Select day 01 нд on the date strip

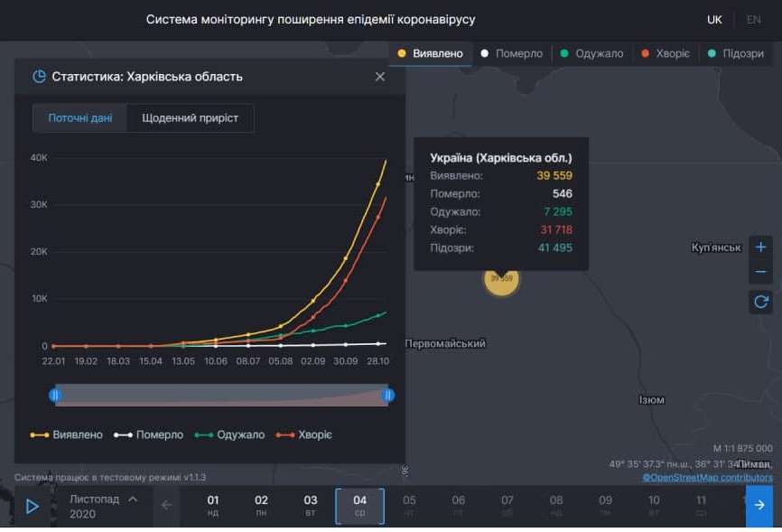click(x=212, y=506)
